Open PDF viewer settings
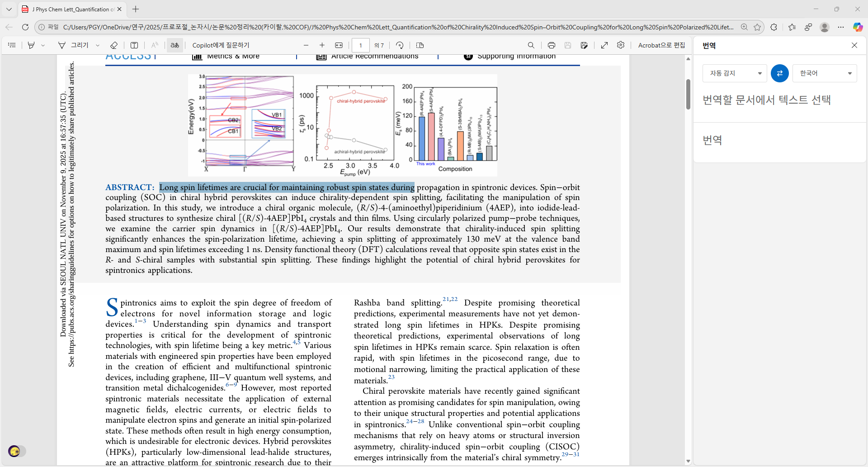 point(621,45)
